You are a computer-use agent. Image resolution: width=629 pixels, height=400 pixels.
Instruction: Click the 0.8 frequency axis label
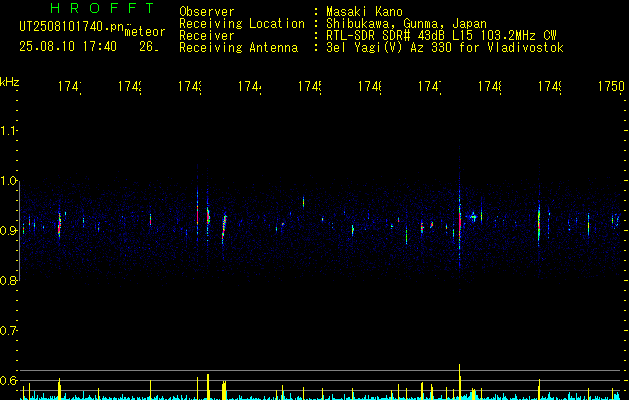[8, 280]
